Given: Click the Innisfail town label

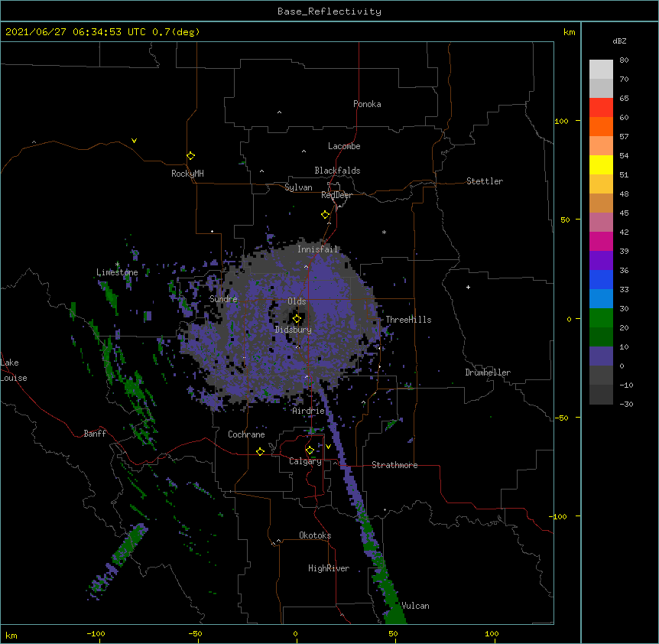Looking at the screenshot, I should [317, 249].
